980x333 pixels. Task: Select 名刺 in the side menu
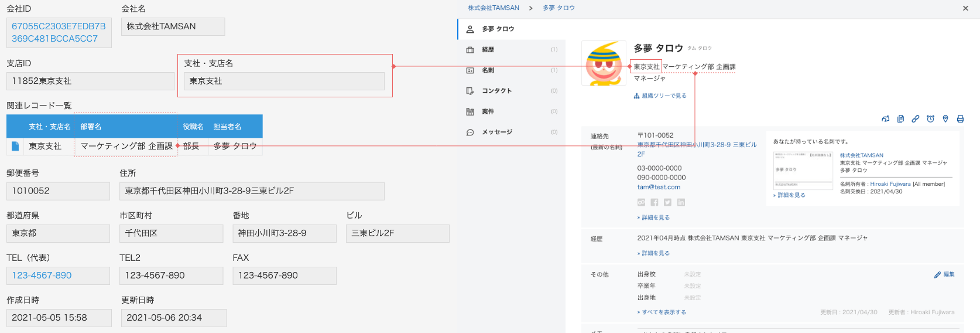(488, 70)
